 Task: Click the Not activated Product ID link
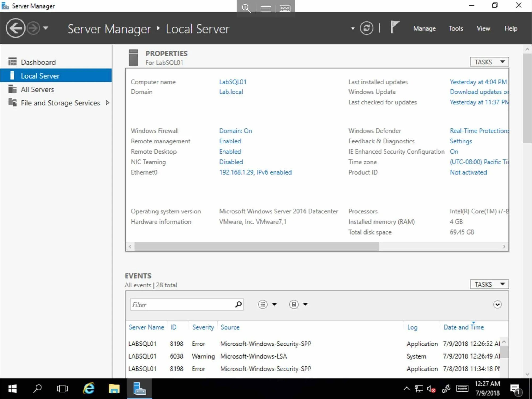pyautogui.click(x=468, y=172)
